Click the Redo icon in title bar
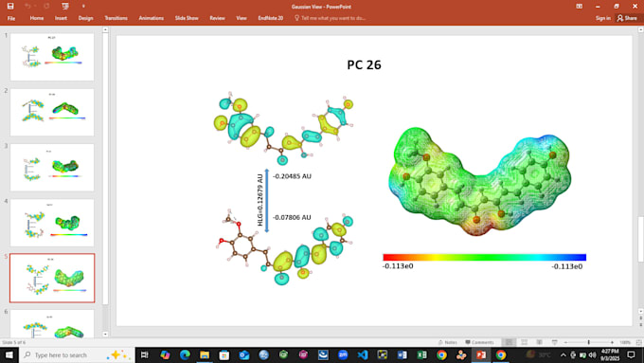The width and height of the screenshot is (644, 363). pyautogui.click(x=46, y=7)
